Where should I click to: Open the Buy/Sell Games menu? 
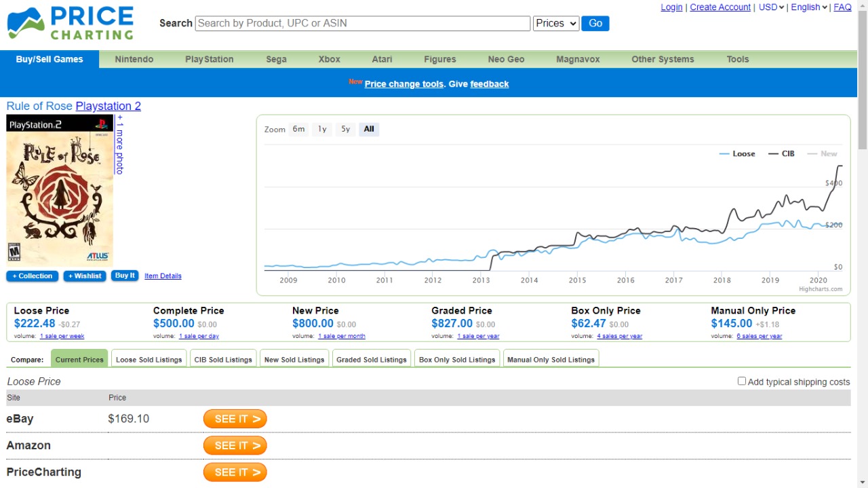tap(50, 59)
